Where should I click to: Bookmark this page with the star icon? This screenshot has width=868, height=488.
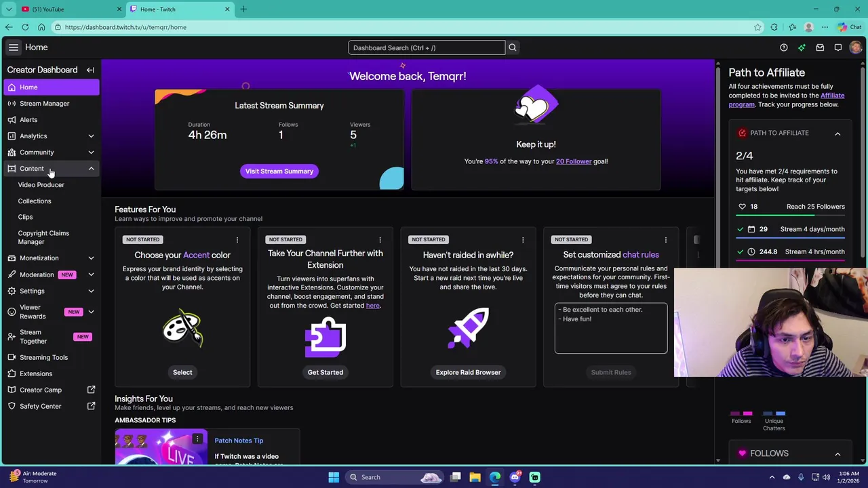[757, 27]
